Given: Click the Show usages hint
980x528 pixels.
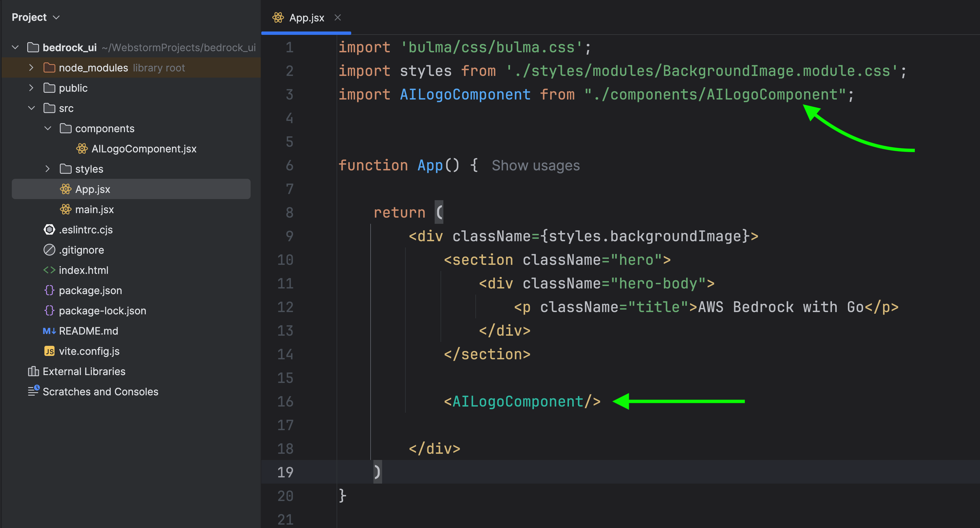Looking at the screenshot, I should tap(535, 166).
